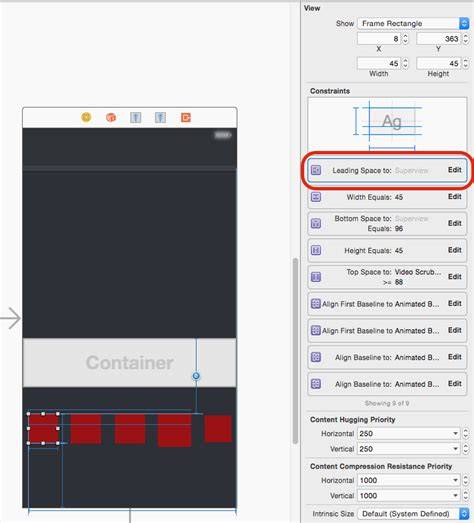
Task: Select the Width Equals 45 constraint icon
Action: (316, 197)
